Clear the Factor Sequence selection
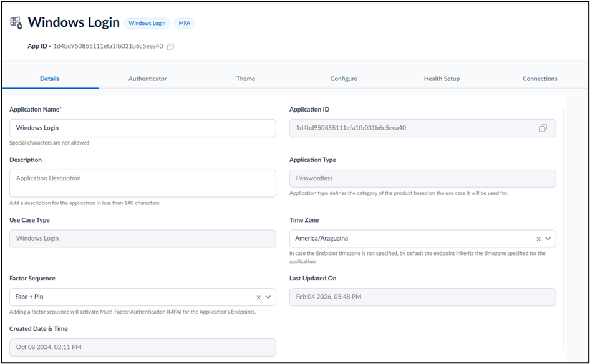Image resolution: width=590 pixels, height=364 pixels. point(258,297)
